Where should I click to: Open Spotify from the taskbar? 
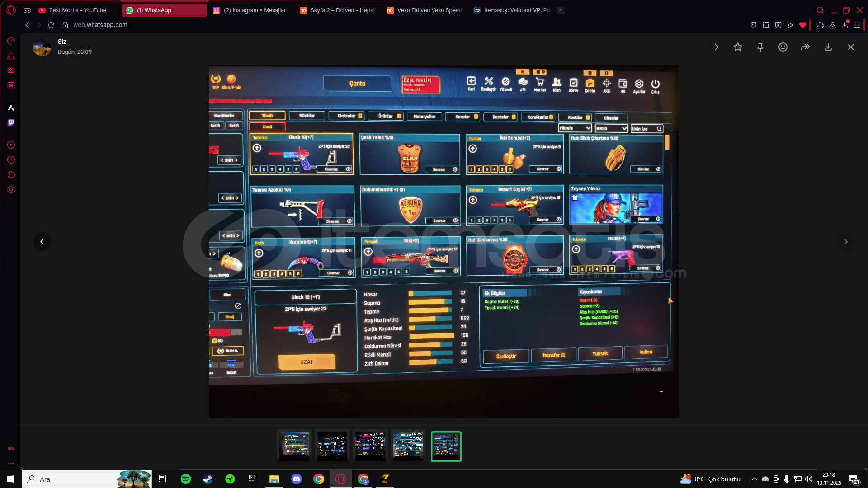pyautogui.click(x=186, y=479)
